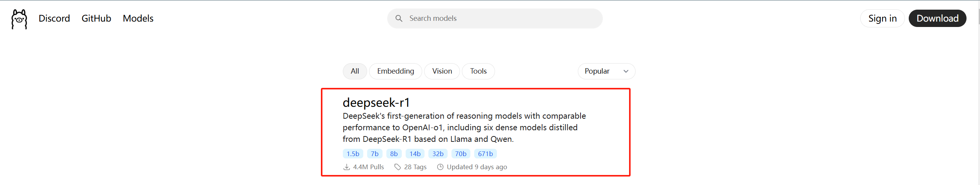Click the Sign in button
This screenshot has height=185, width=980.
[x=882, y=18]
